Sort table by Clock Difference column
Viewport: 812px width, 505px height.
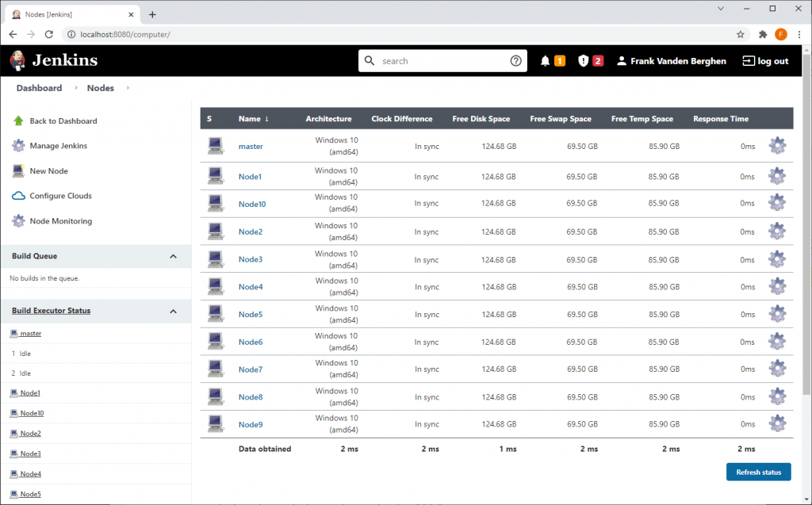tap(402, 119)
